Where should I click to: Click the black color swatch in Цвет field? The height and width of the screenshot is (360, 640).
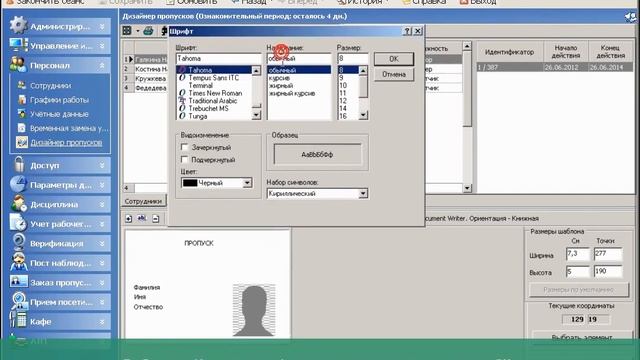[190, 183]
